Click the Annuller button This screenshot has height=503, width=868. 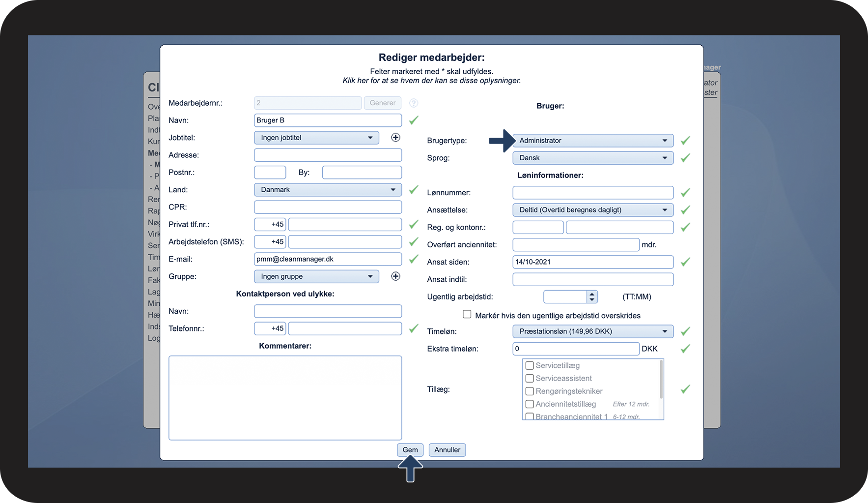(448, 450)
